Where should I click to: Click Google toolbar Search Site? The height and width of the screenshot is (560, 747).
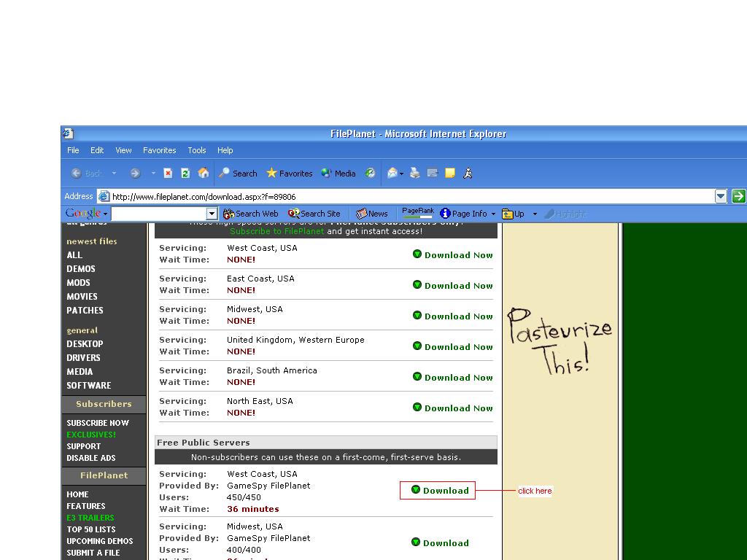point(314,214)
